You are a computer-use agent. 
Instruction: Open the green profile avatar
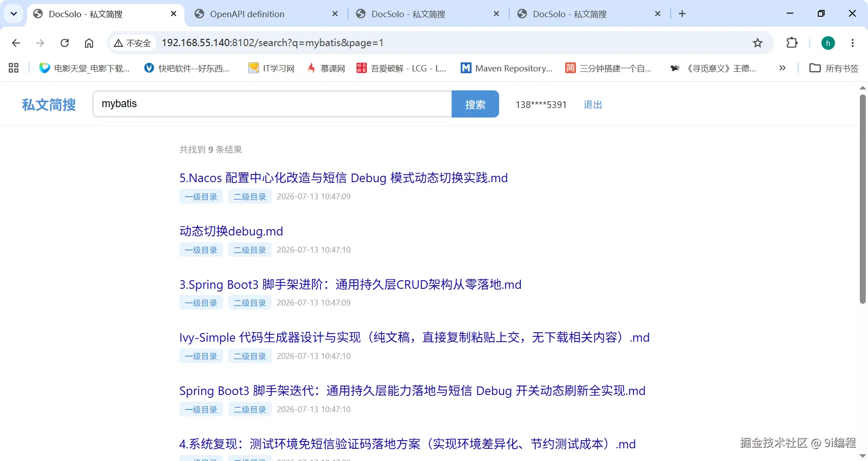point(828,43)
